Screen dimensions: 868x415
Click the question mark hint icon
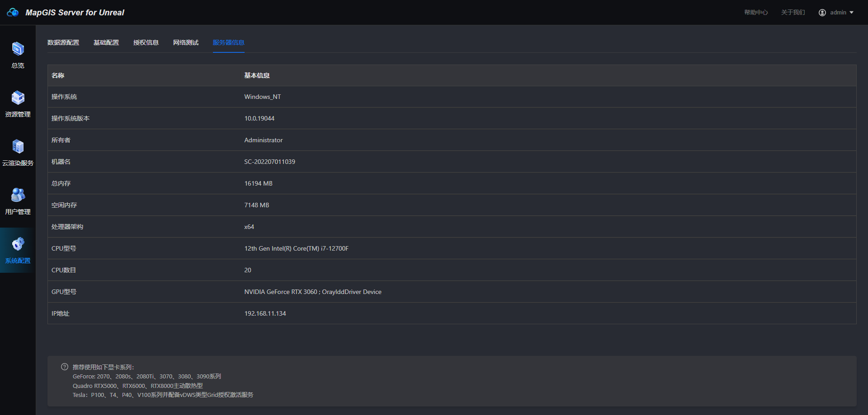tap(65, 367)
